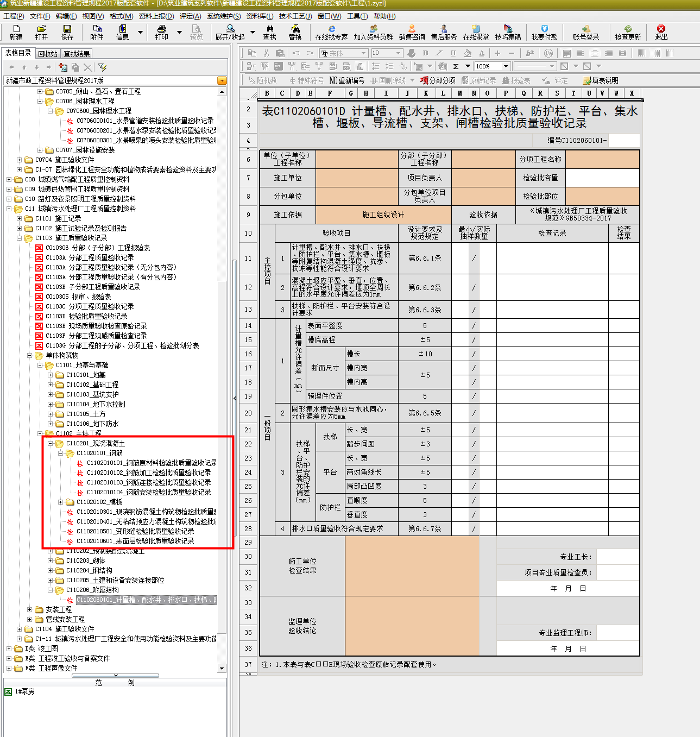Click the 分部分项 button

(438, 80)
